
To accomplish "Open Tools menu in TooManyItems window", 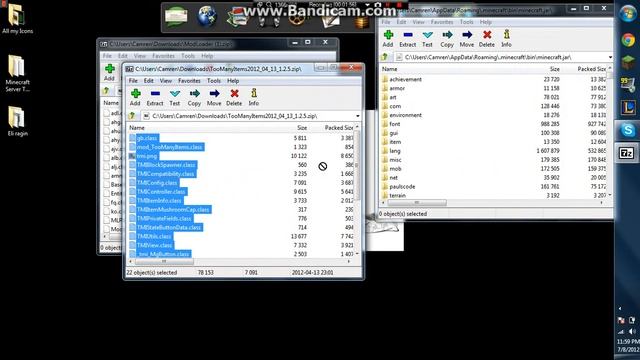I will [213, 81].
